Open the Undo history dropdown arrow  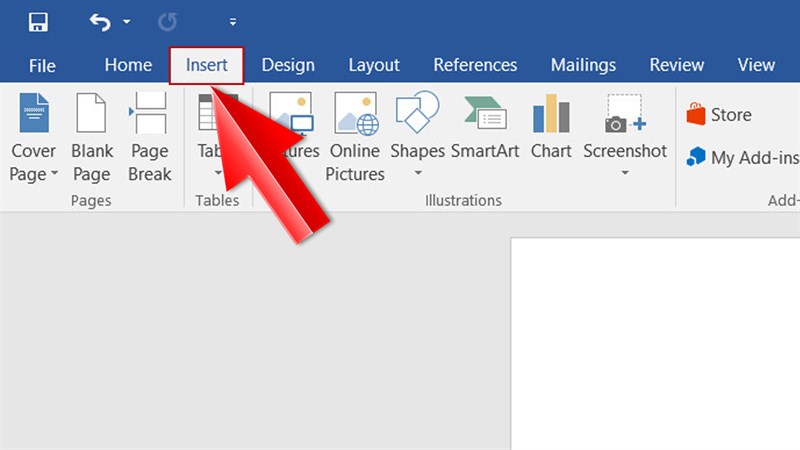[127, 22]
